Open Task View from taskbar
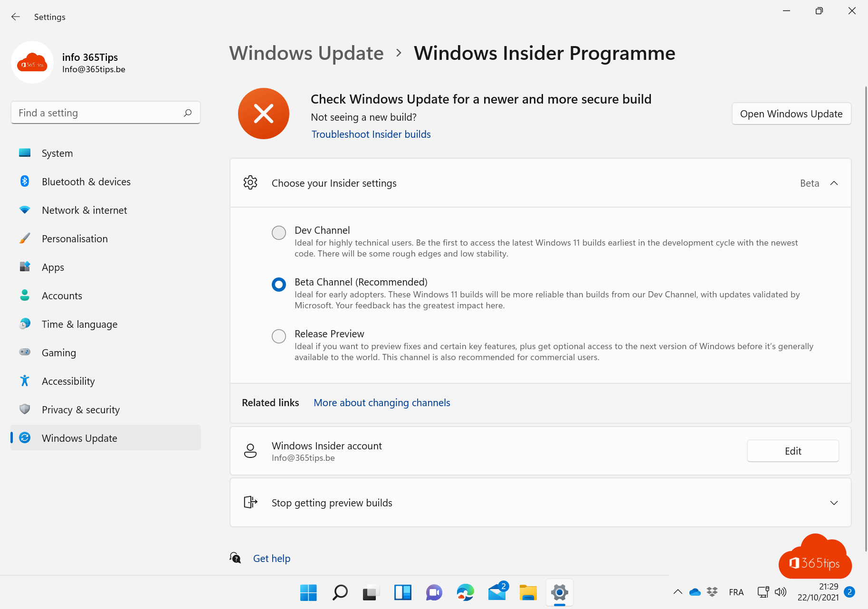 point(371,592)
